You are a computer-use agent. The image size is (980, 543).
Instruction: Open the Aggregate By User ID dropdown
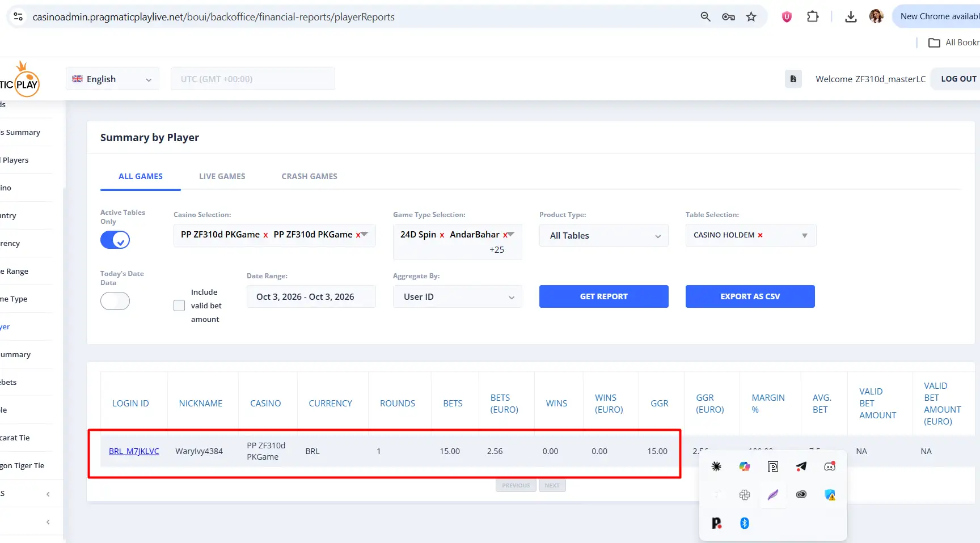(457, 296)
